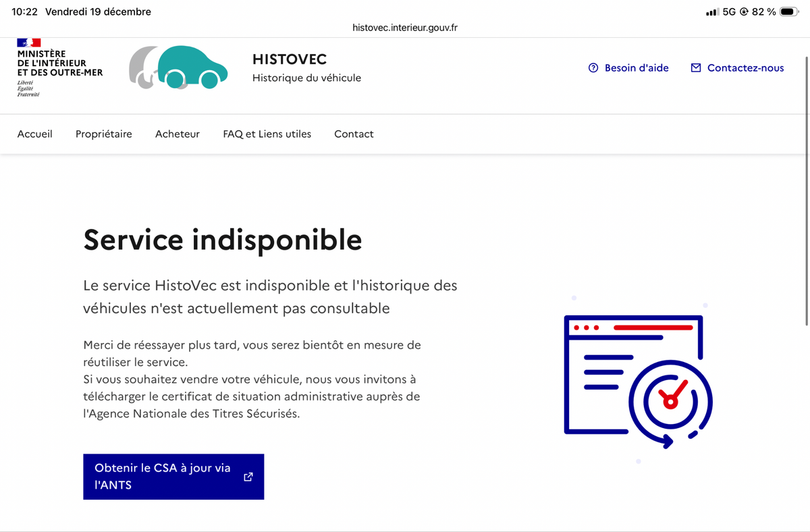Tap the histovec.interieur.gouv.fr address bar
This screenshot has height=532, width=810.
[405, 28]
